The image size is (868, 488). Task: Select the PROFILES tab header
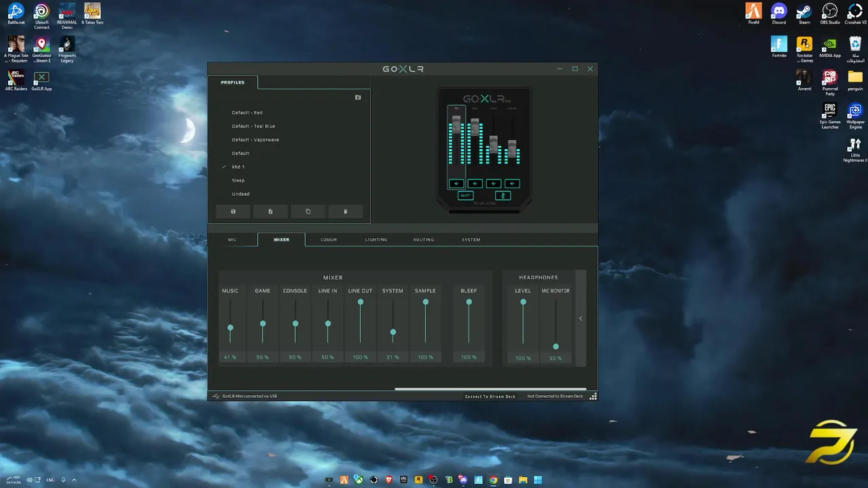click(233, 82)
